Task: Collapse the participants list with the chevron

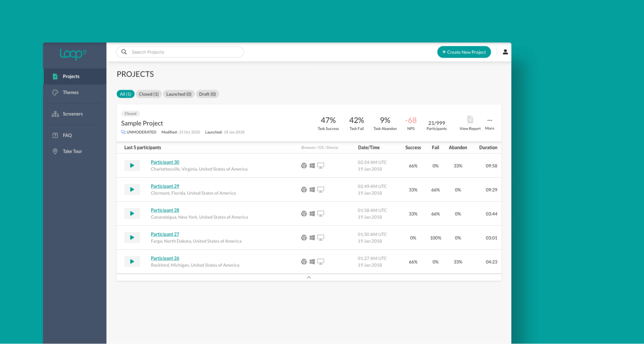Action: click(309, 277)
